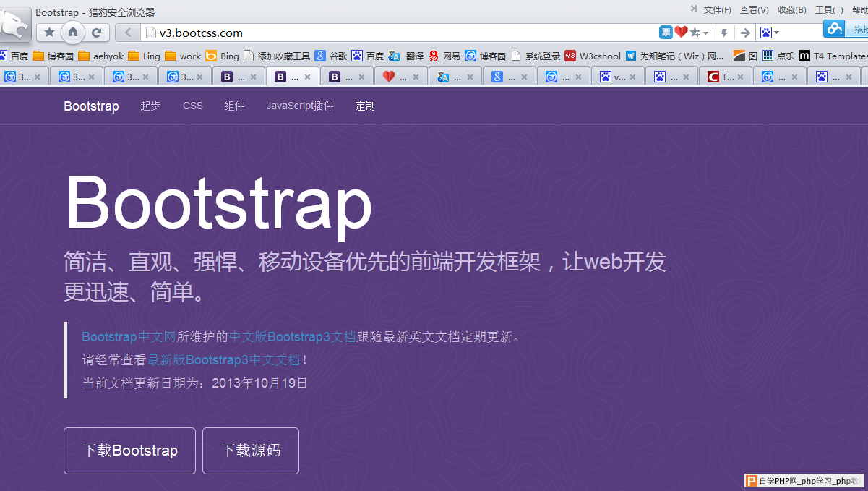Viewport: 868px width, 491px height.
Task: Click the red heart icon in the address bar
Action: coord(681,33)
